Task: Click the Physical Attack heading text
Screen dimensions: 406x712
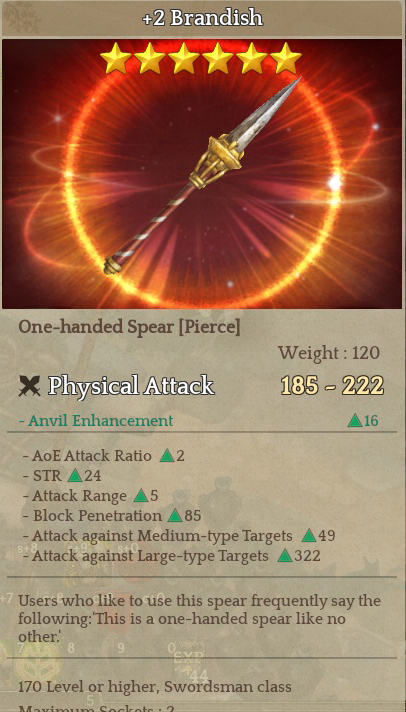Action: (131, 386)
